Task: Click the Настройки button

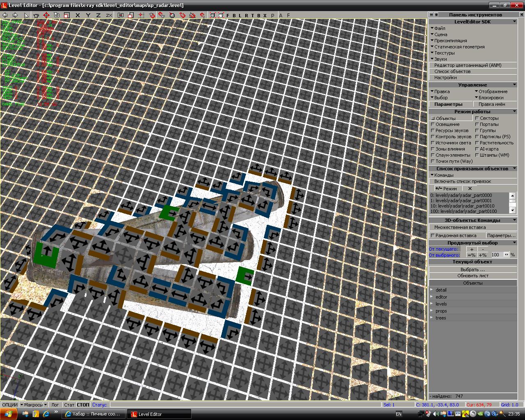Action: point(473,78)
